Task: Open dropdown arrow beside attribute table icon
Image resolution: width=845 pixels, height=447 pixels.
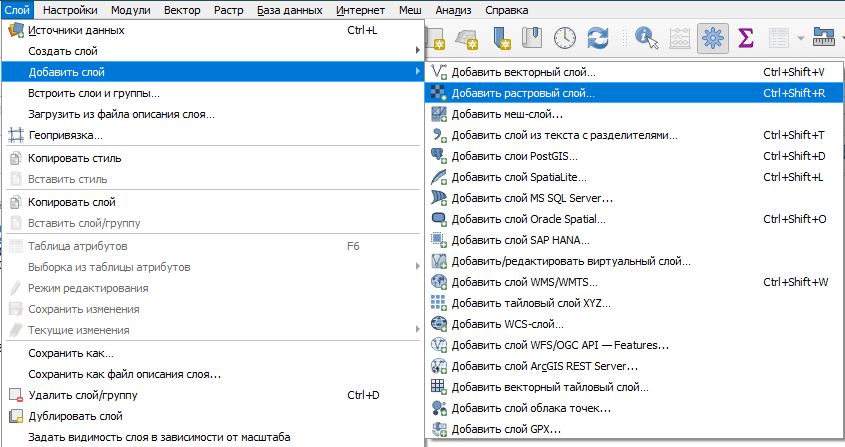Action: [802, 38]
